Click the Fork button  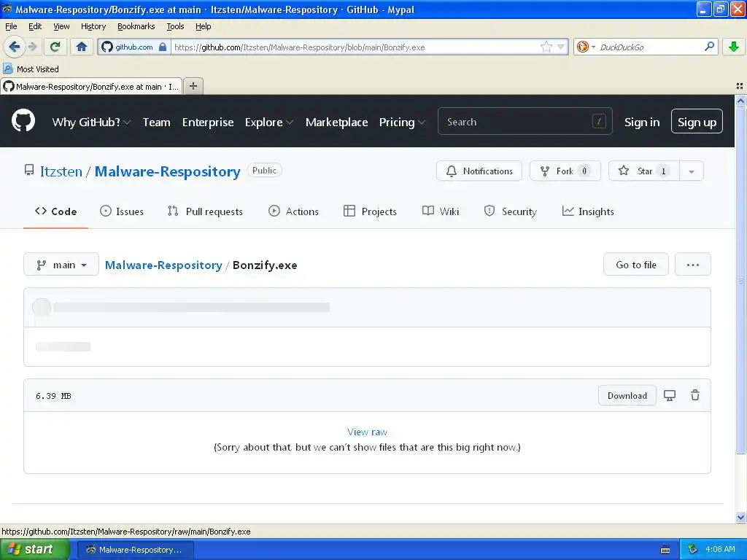565,171
